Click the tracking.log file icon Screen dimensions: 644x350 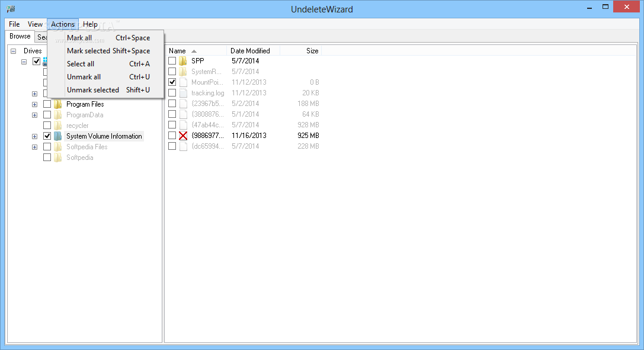(x=183, y=93)
